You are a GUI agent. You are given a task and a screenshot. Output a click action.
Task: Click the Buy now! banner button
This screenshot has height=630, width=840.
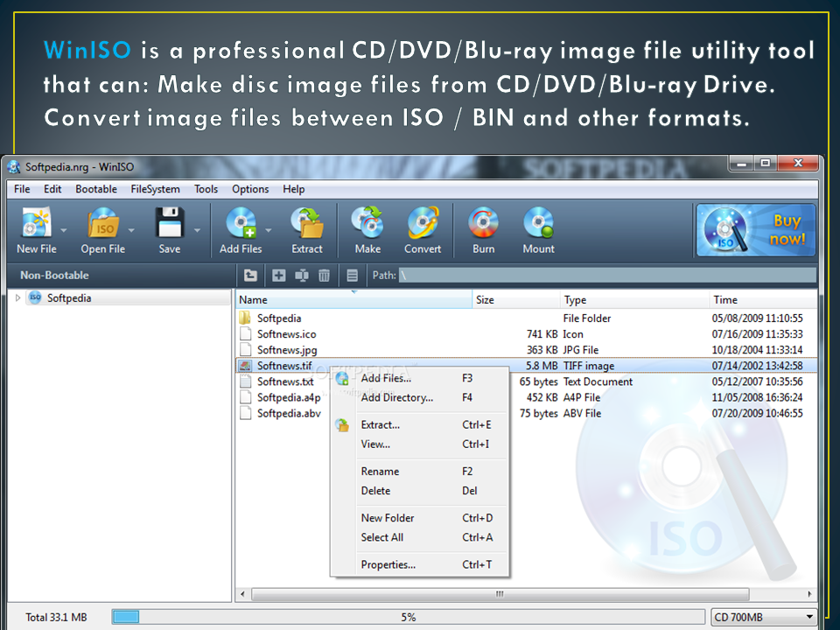[755, 230]
